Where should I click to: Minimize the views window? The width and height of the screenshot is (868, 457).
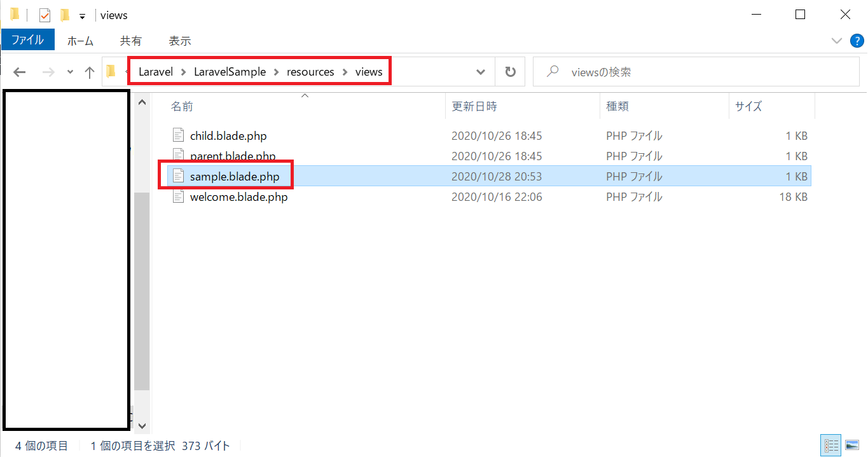[x=756, y=15]
